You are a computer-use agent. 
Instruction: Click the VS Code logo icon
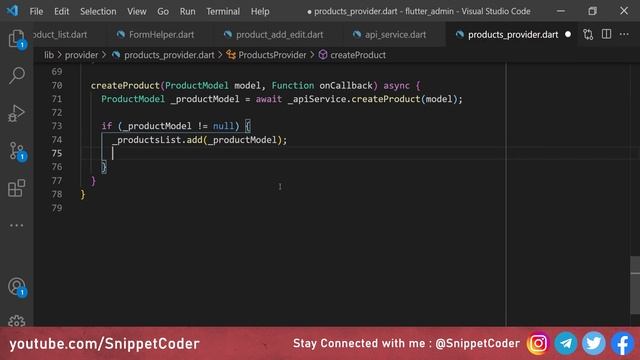pyautogui.click(x=13, y=11)
